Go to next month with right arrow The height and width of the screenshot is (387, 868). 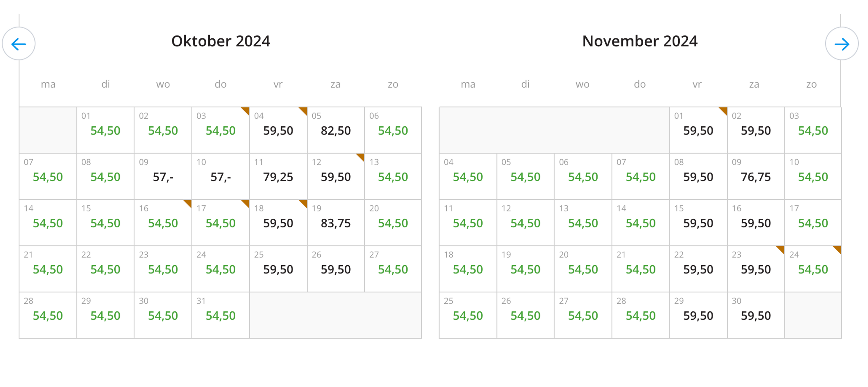point(842,44)
